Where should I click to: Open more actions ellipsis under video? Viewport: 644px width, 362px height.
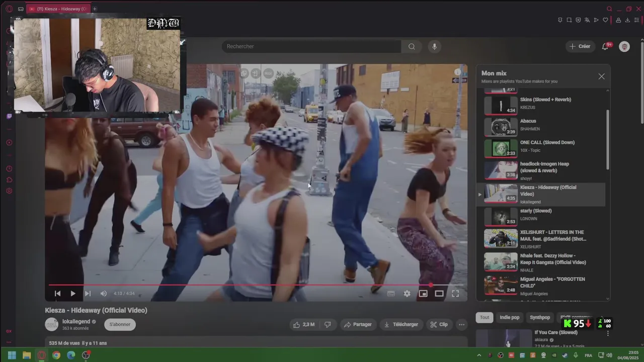[x=461, y=325]
